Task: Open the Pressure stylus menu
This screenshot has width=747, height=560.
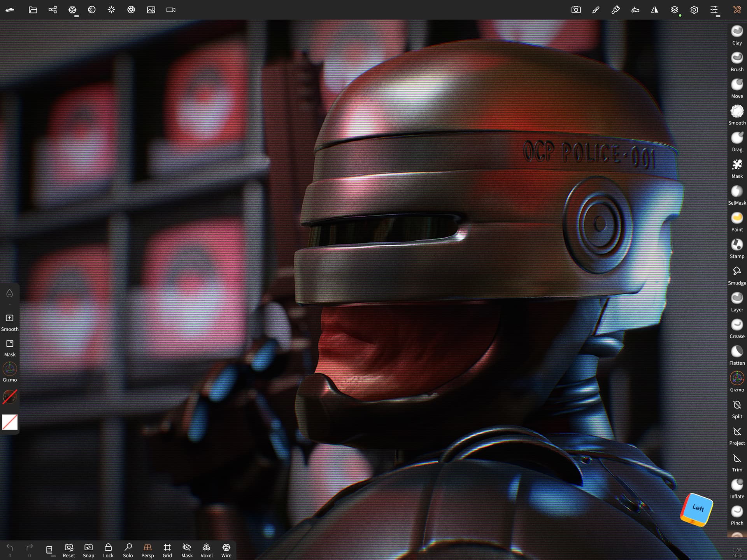Action: click(635, 10)
